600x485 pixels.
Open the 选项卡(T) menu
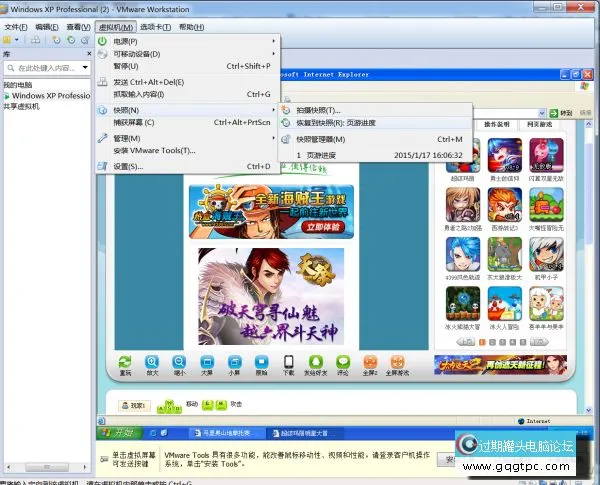click(x=155, y=27)
